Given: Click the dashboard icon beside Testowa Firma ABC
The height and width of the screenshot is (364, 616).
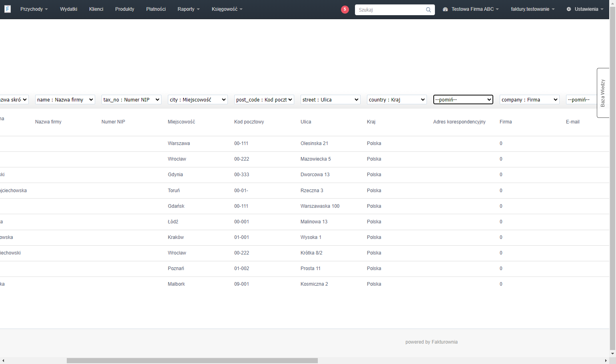Looking at the screenshot, I should [445, 9].
